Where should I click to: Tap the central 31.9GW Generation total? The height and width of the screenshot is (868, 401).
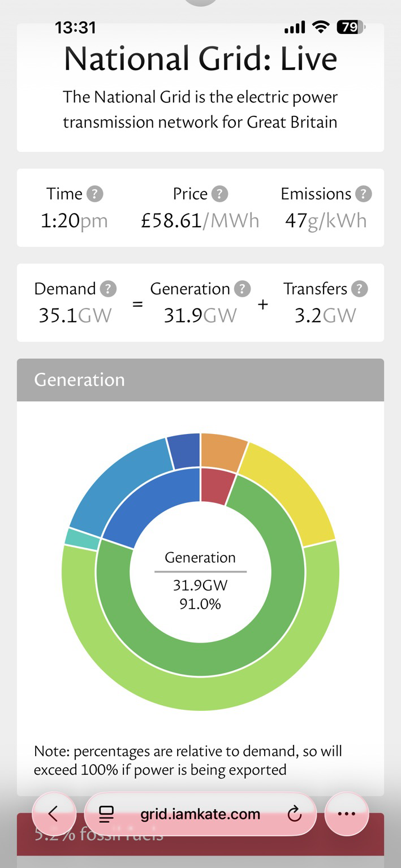pyautogui.click(x=200, y=585)
